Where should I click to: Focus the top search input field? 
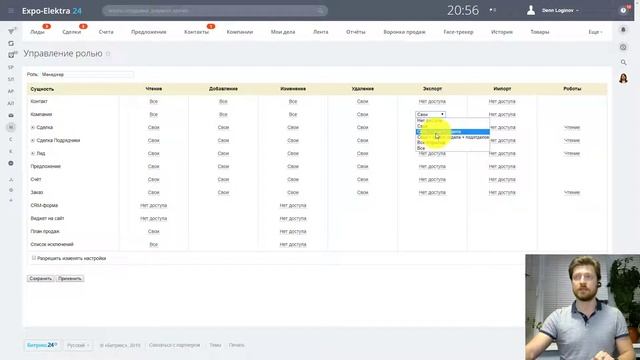coord(215,11)
